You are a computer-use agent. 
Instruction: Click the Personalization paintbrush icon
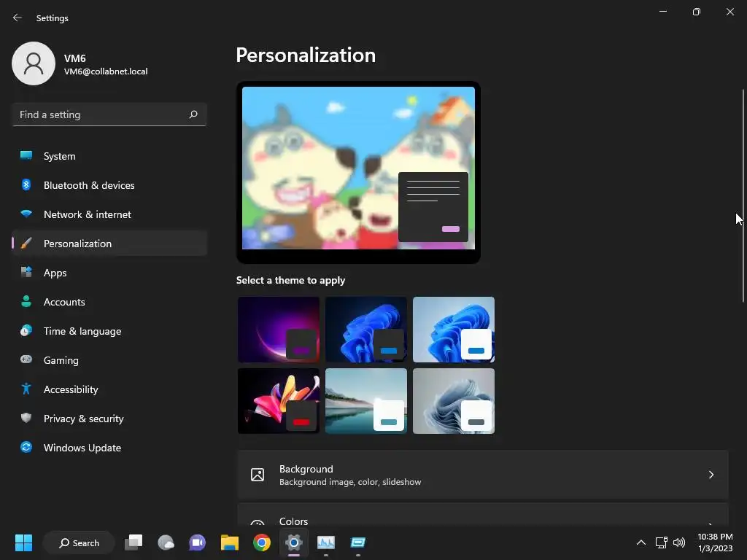[26, 244]
